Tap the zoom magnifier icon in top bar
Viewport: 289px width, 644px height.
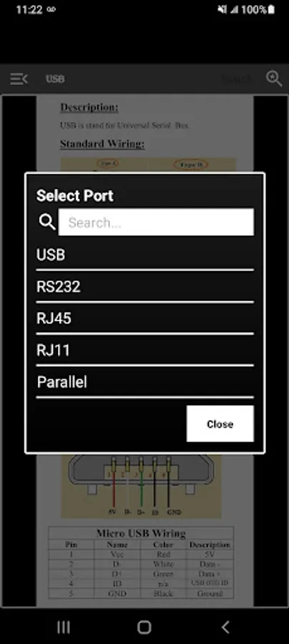point(274,78)
